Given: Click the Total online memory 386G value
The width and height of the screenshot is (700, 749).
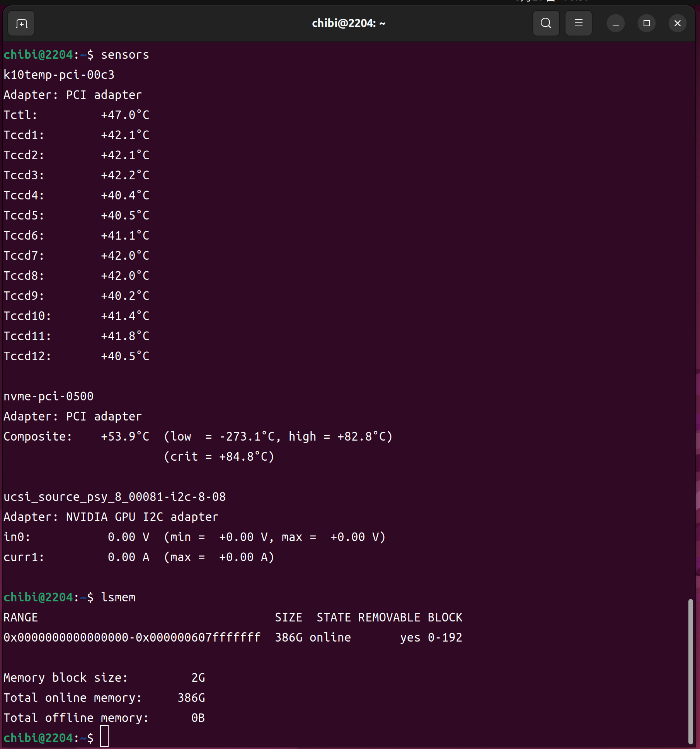Looking at the screenshot, I should tap(191, 698).
